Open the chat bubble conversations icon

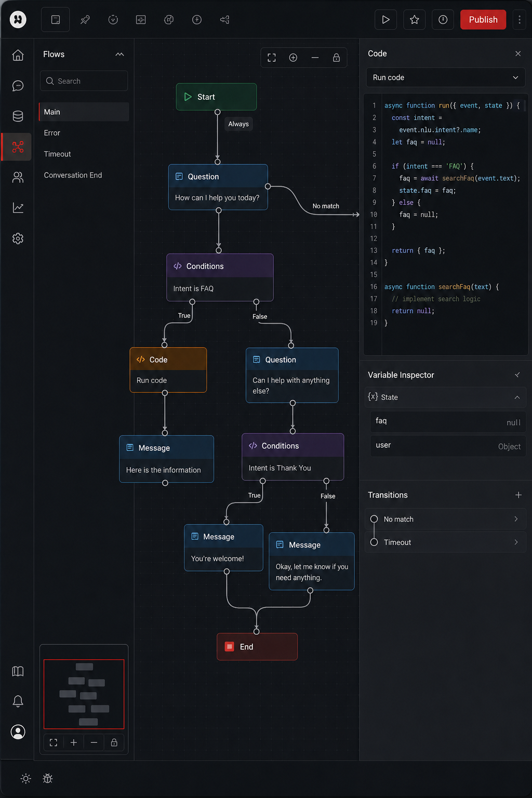[x=18, y=86]
